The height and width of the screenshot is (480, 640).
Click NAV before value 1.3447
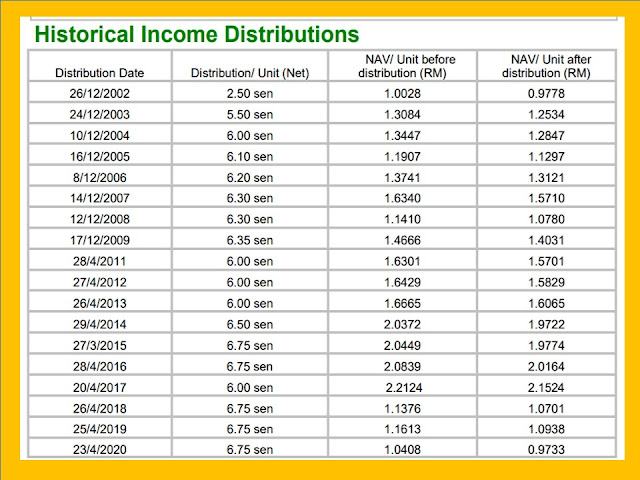tap(402, 136)
